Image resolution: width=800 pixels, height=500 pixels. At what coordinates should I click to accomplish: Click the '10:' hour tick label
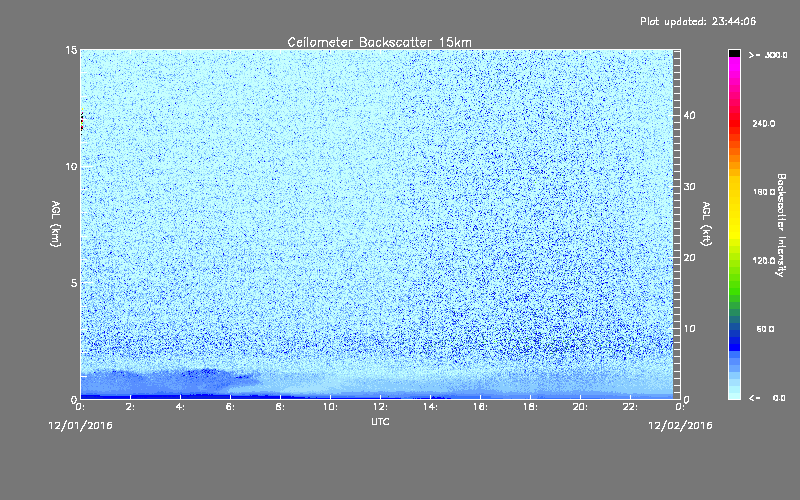[x=330, y=407]
